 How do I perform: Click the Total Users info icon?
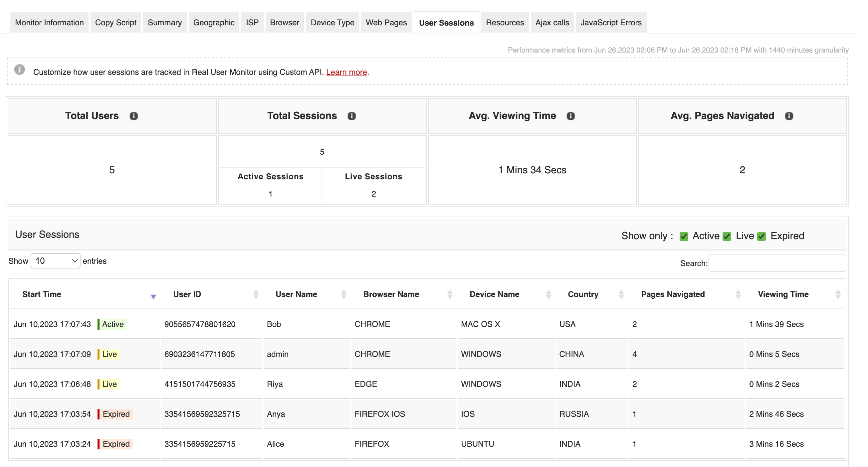point(134,116)
